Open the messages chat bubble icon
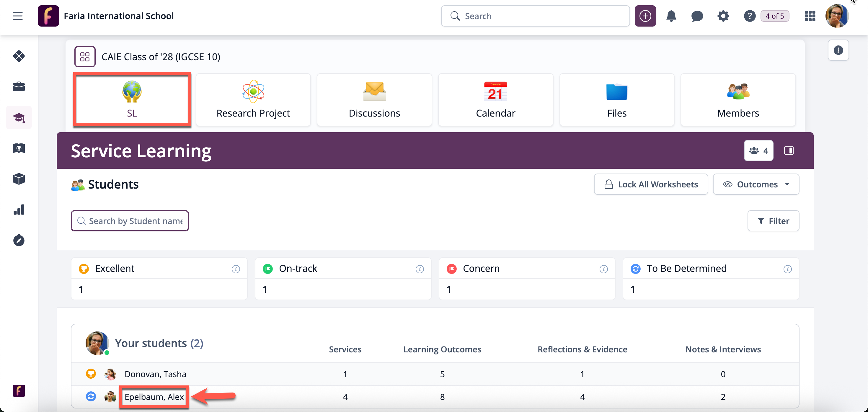Screen dimensions: 868x412 [x=697, y=16]
